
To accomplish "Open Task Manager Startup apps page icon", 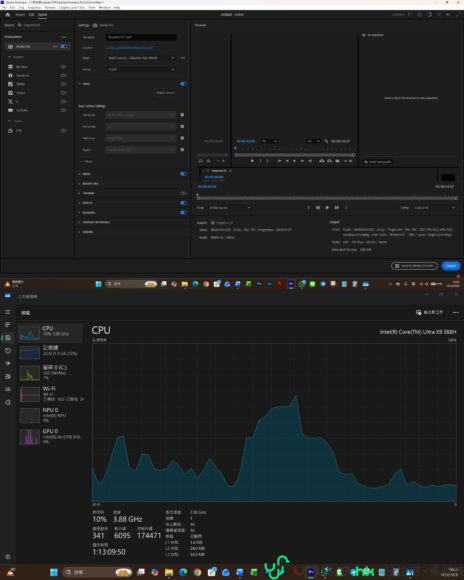I will pyautogui.click(x=7, y=363).
